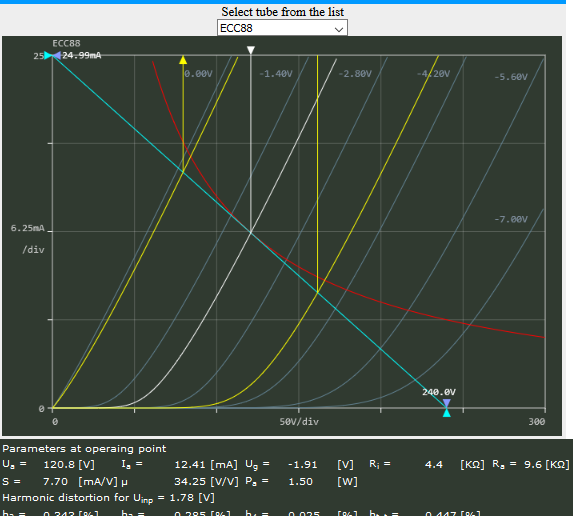Image resolution: width=575 pixels, height=516 pixels.
Task: Click the purple triangle under the 240.0V label
Action: pyautogui.click(x=447, y=403)
